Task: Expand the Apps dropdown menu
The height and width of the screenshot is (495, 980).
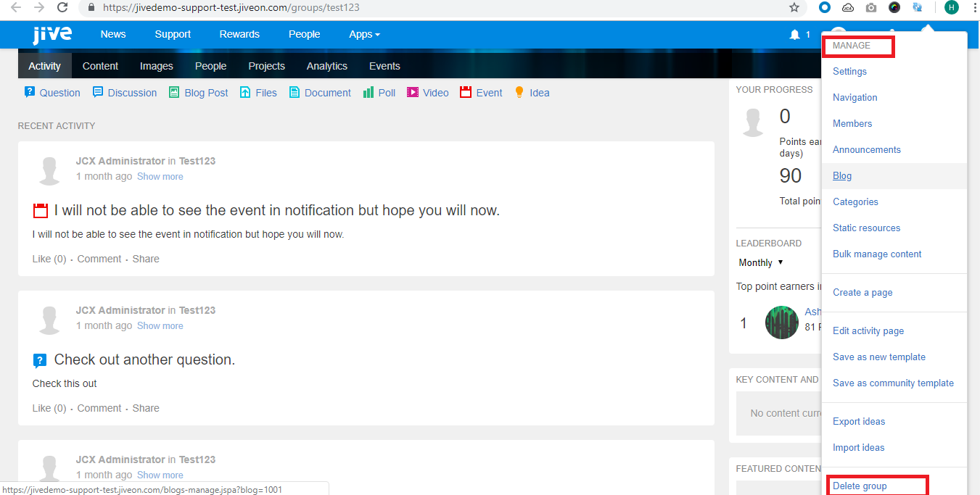Action: [x=364, y=34]
